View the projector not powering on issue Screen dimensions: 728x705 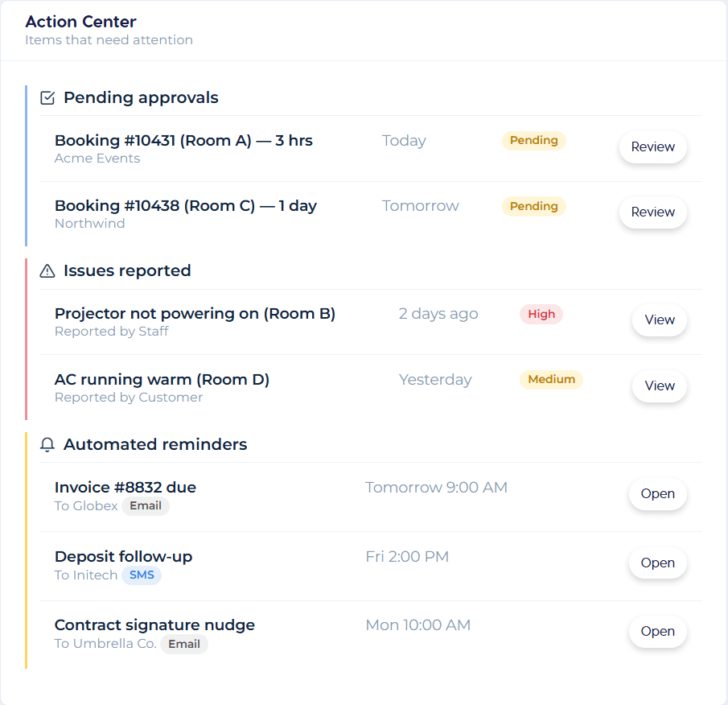point(659,320)
